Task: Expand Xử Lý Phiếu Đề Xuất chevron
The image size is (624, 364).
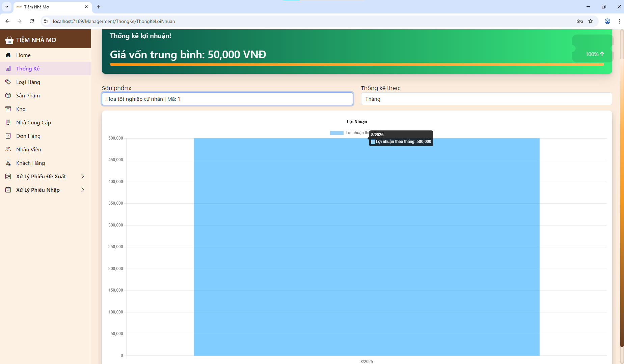Action: click(x=83, y=176)
